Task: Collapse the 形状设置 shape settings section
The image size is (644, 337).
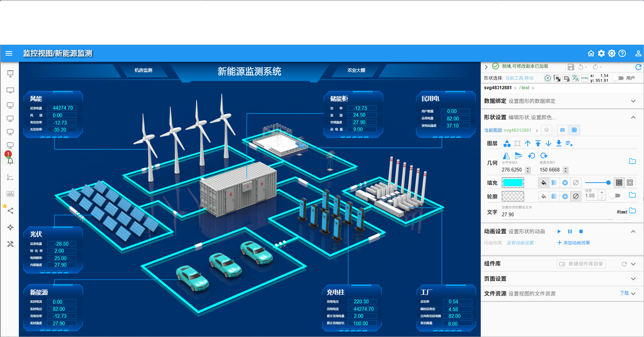Action: click(633, 117)
